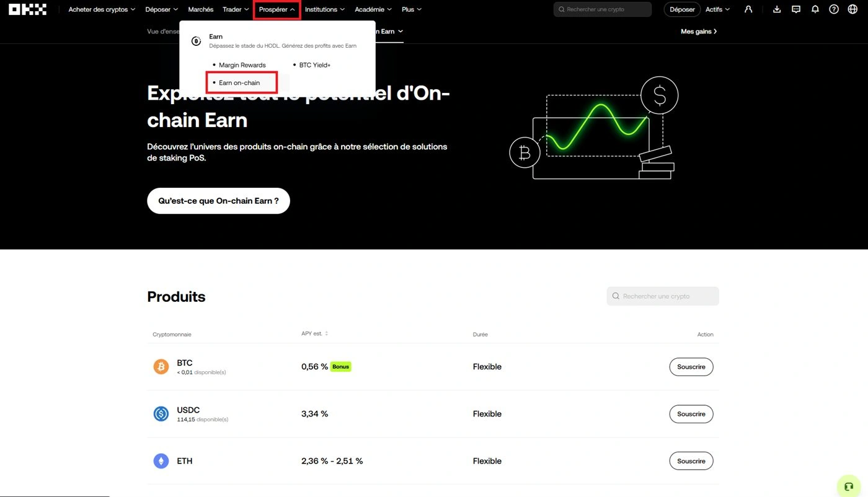Image resolution: width=868 pixels, height=497 pixels.
Task: Focus the top crypto search field
Action: (x=603, y=9)
